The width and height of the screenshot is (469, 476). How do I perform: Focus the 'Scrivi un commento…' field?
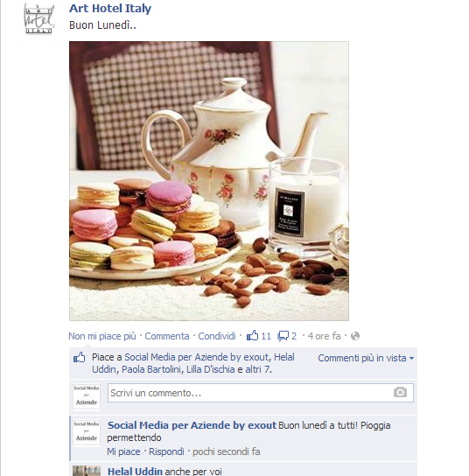(261, 393)
